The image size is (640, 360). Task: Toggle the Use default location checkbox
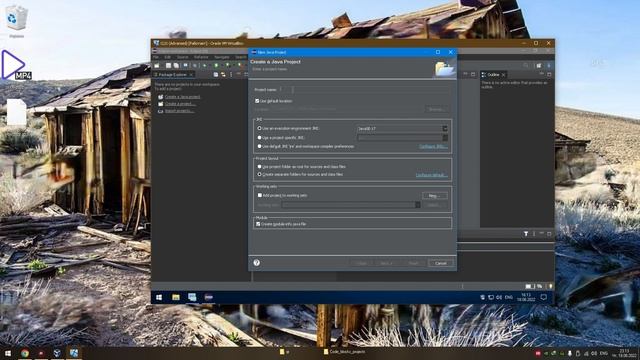[257, 101]
